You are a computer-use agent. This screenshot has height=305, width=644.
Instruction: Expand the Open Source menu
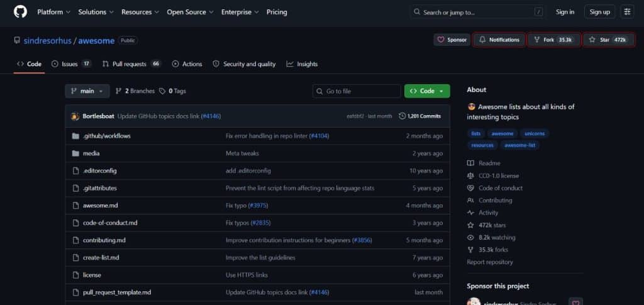(190, 12)
